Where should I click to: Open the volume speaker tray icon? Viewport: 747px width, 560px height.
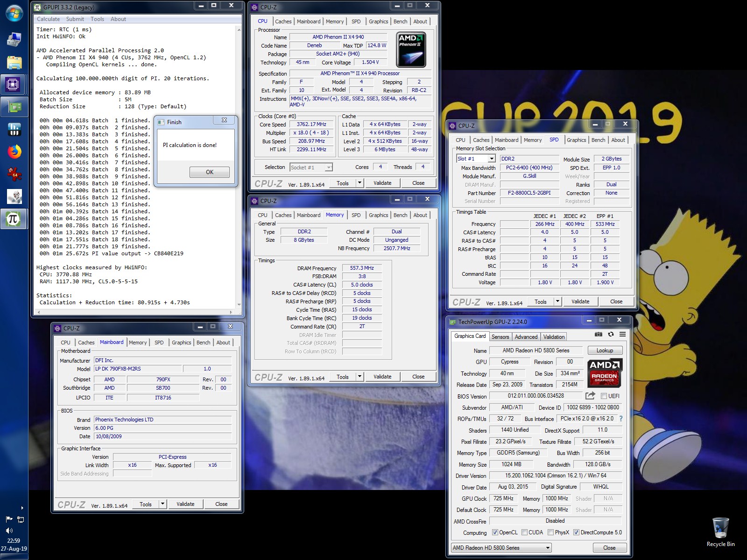coord(9,531)
